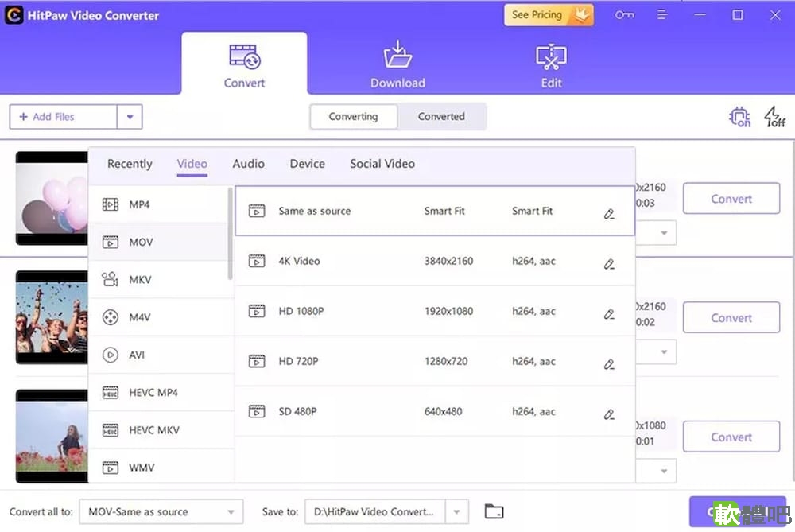Switch to the Converting tab
Viewport: 795px width, 532px height.
click(x=354, y=117)
